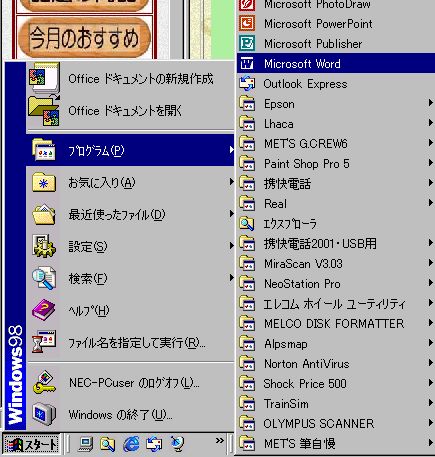Select METS G.CREW6 folder entry
Viewport: 435px width, 457px height.
coord(336,144)
